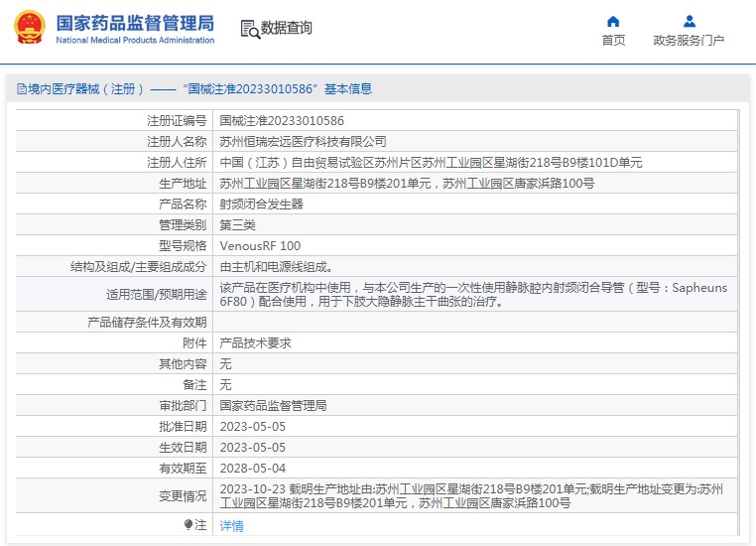Viewport: 756px width, 546px height.
Task: Click the 境内医疗器械（注册）基本信息 panel heading
Action: (194, 88)
